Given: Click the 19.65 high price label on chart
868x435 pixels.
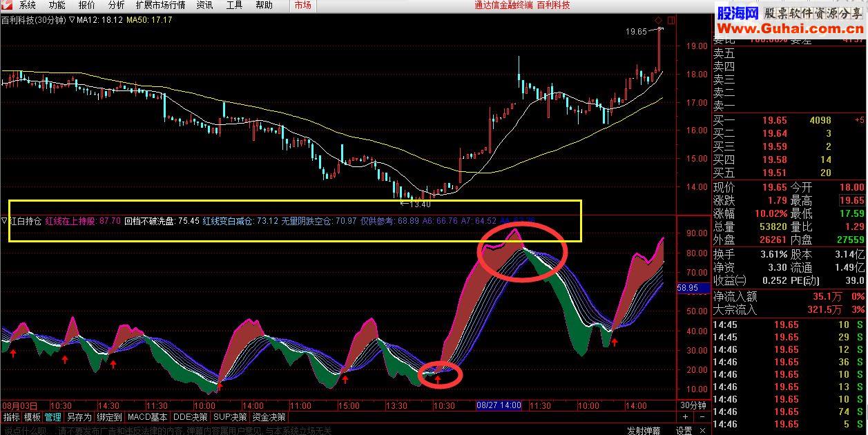Looking at the screenshot, I should 636,31.
